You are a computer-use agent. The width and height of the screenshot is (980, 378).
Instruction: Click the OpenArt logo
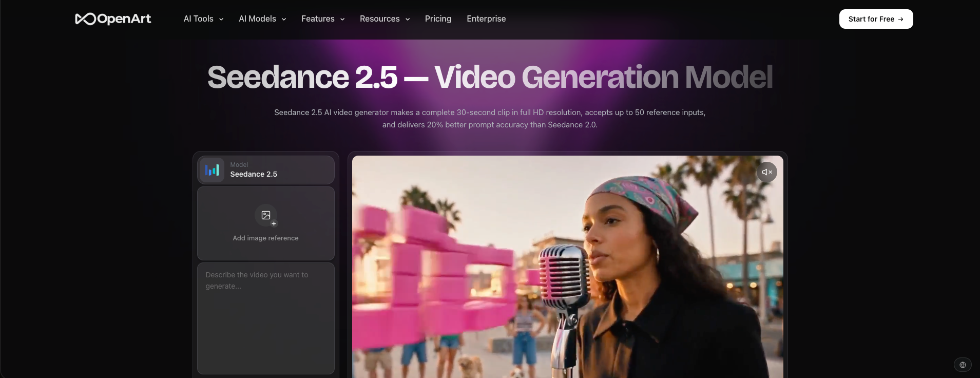click(x=113, y=19)
